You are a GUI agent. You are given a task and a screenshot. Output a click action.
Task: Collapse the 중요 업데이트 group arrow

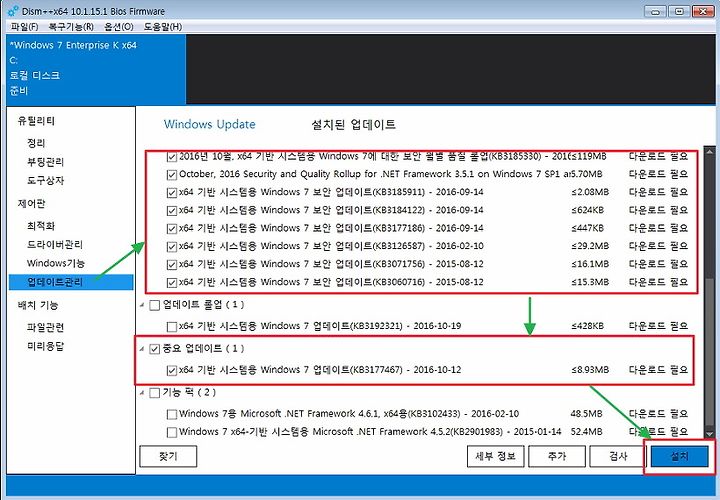tap(142, 349)
